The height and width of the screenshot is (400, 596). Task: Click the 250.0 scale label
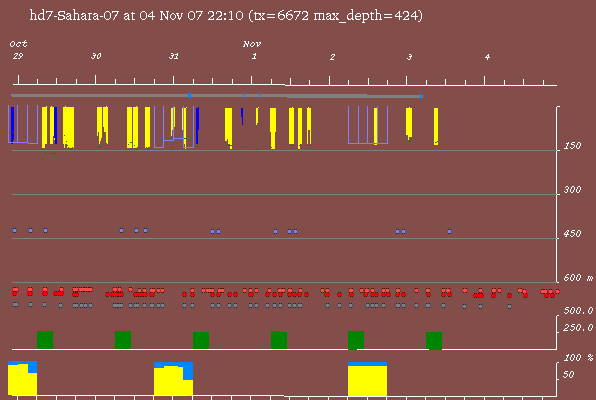[578, 328]
